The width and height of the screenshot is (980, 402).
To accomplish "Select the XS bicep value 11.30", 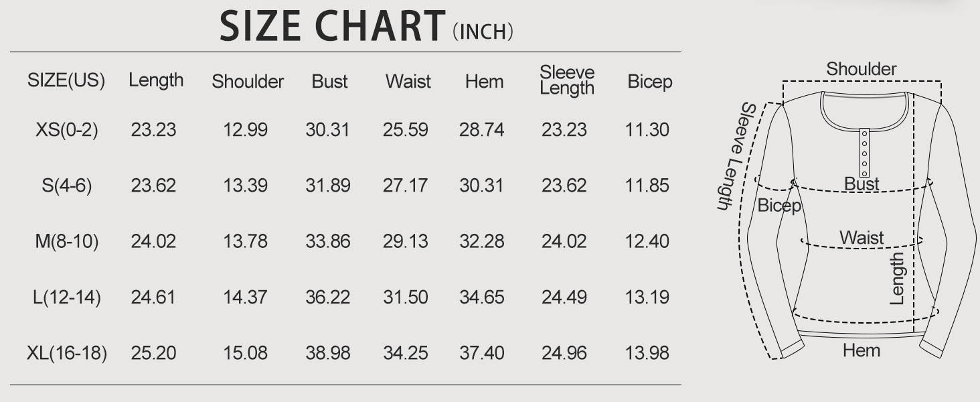I will pos(647,129).
